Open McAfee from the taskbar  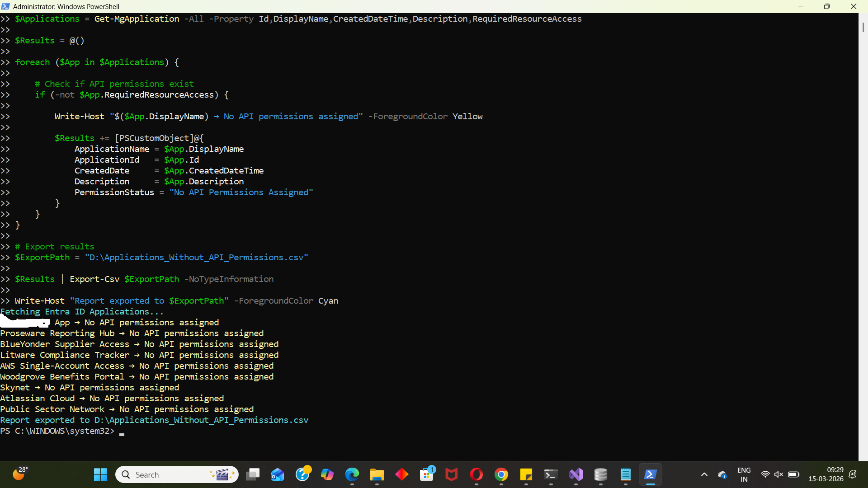tap(451, 474)
